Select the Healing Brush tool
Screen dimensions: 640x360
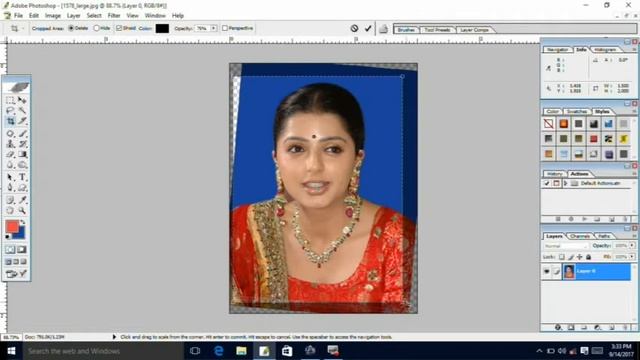coord(10,133)
